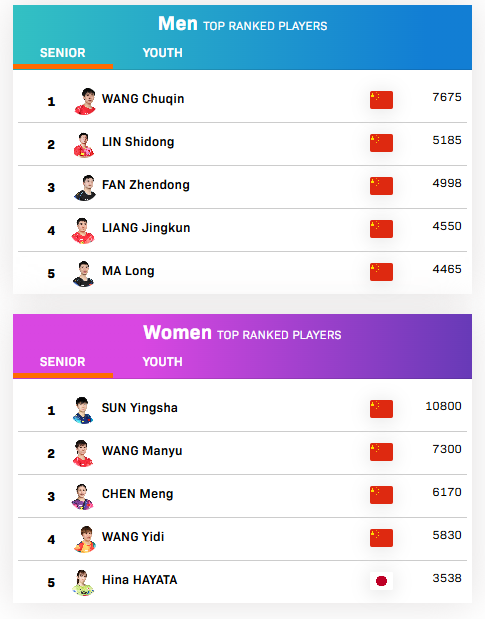Click the Men Top Ranked Players heading
The image size is (485, 619).
(242, 24)
